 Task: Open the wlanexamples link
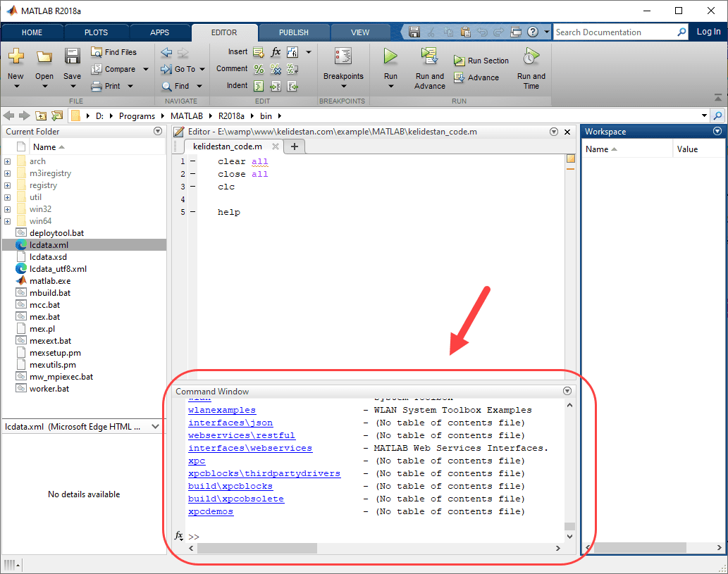[x=222, y=410]
